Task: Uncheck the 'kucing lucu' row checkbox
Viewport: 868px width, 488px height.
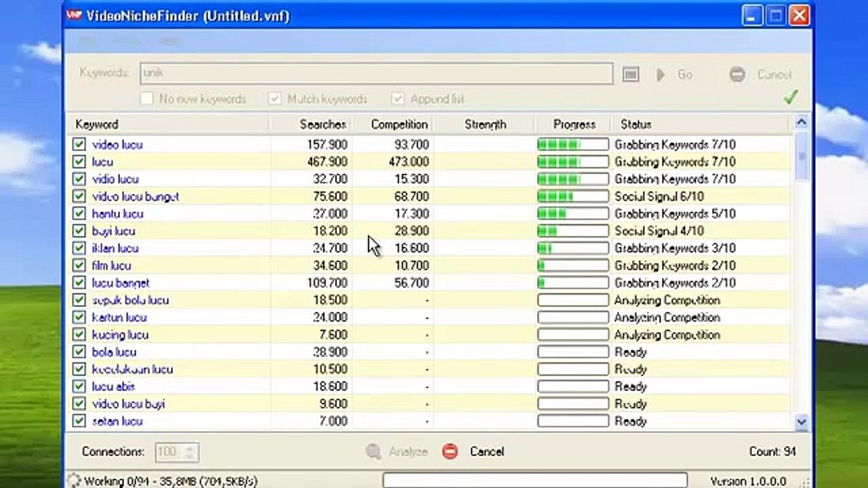Action: click(x=79, y=334)
